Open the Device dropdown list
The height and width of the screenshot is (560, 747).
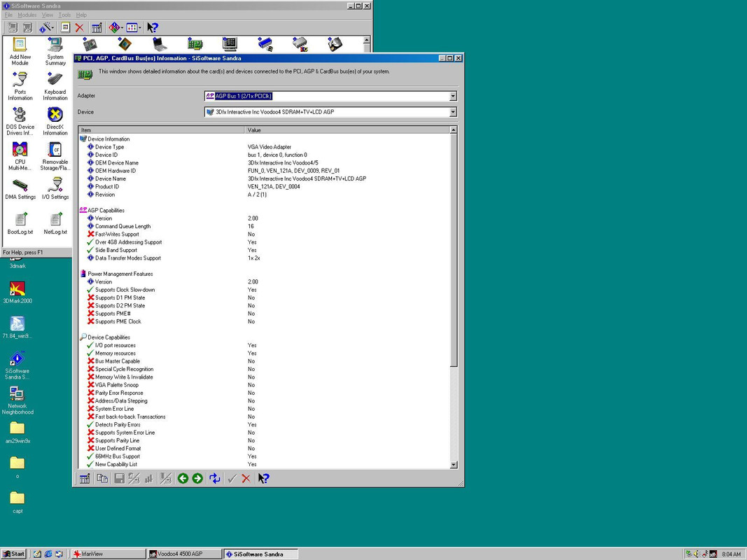pos(452,112)
